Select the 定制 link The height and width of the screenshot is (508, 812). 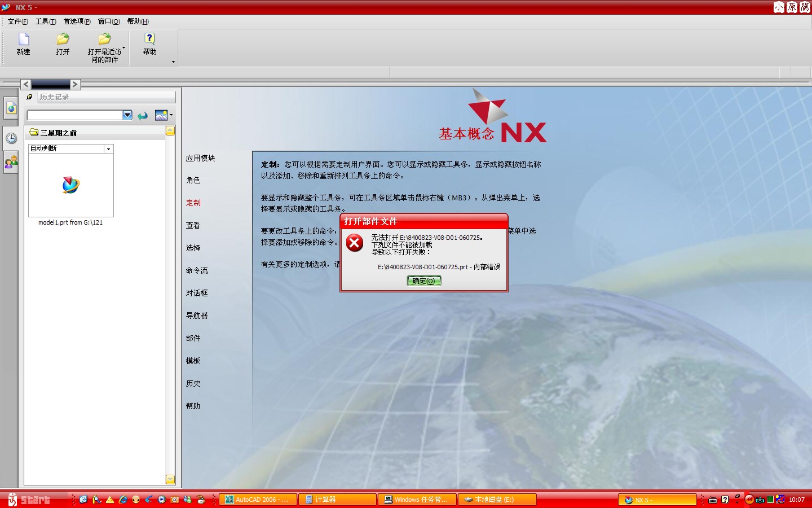click(193, 203)
